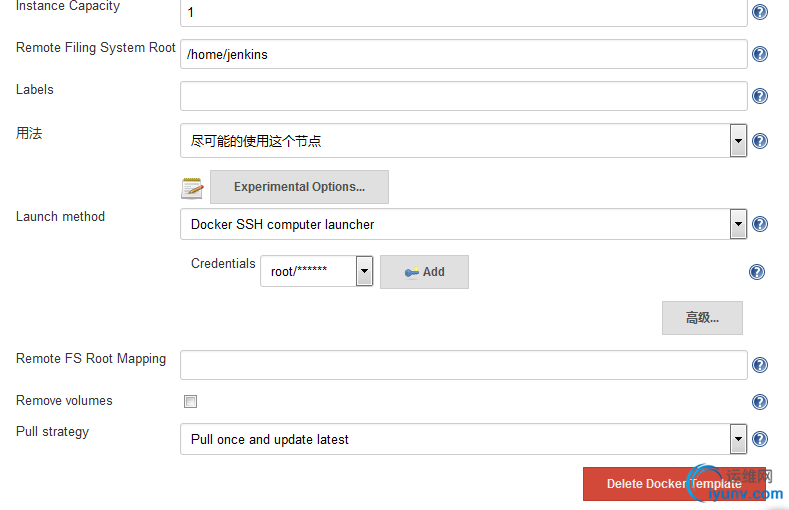Open the Launch method dropdown

[738, 224]
